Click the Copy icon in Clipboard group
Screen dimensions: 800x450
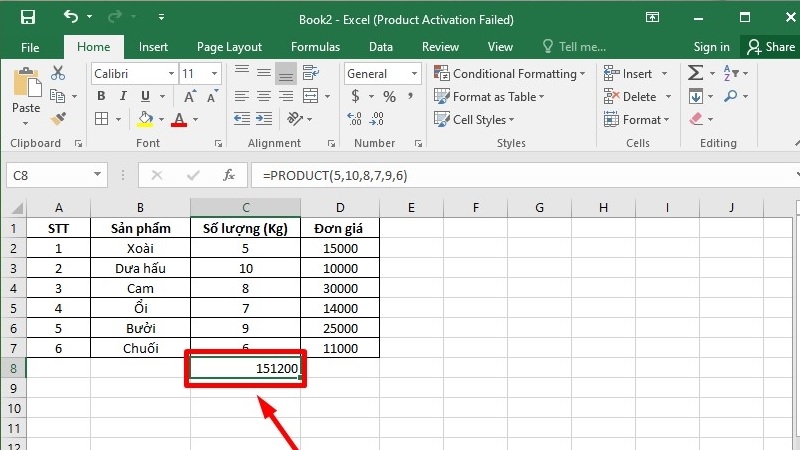click(57, 96)
